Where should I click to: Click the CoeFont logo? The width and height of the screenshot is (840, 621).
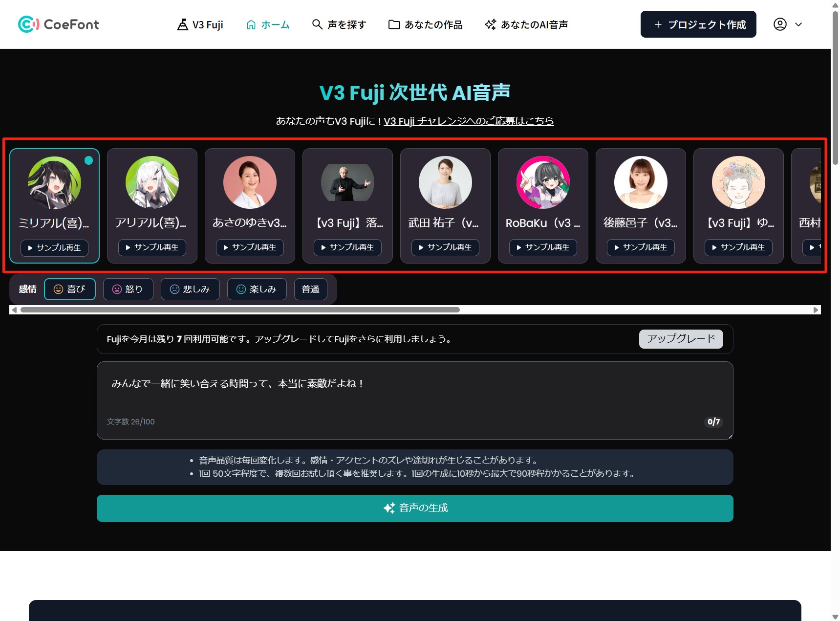pos(58,24)
